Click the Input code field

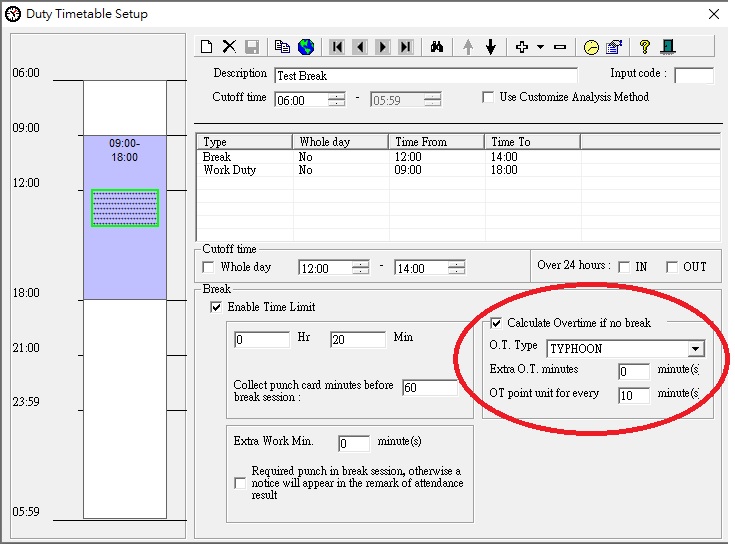[694, 75]
